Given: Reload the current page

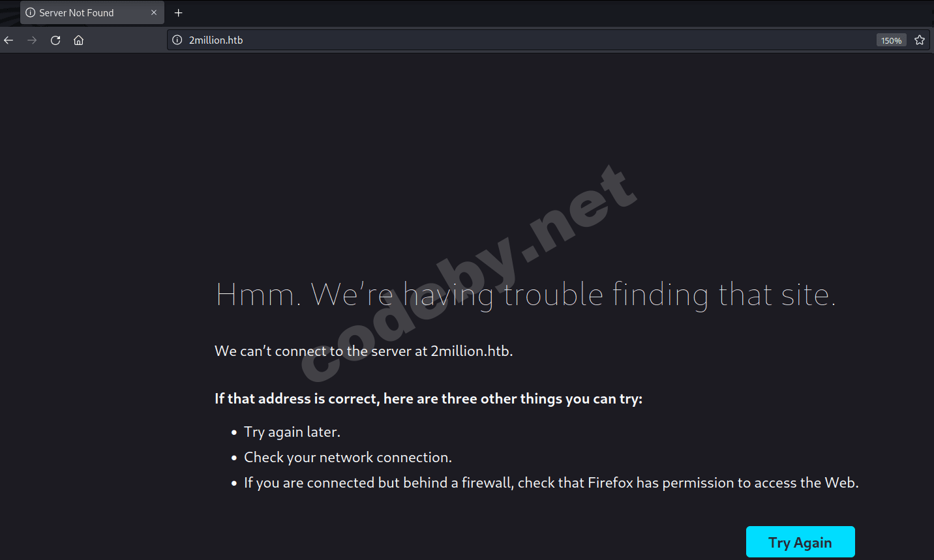Looking at the screenshot, I should (x=55, y=40).
